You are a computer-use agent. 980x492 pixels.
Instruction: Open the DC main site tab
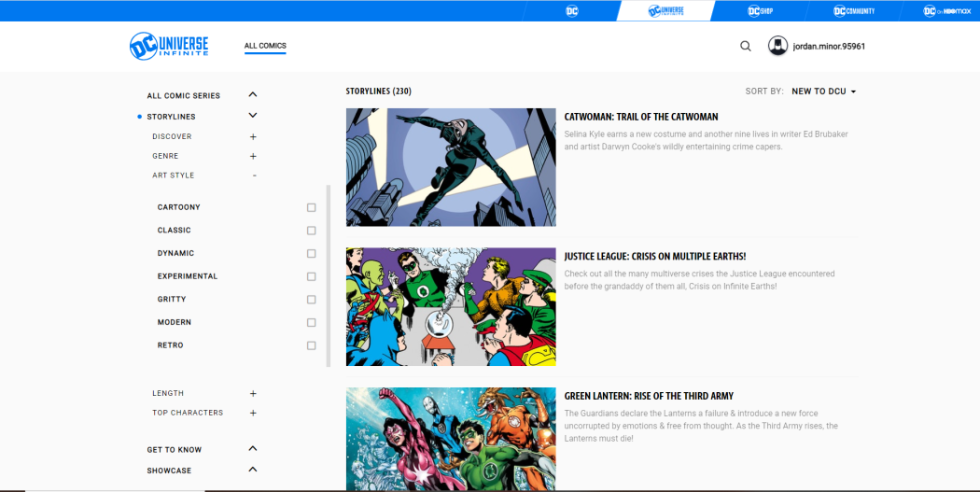[x=572, y=10]
